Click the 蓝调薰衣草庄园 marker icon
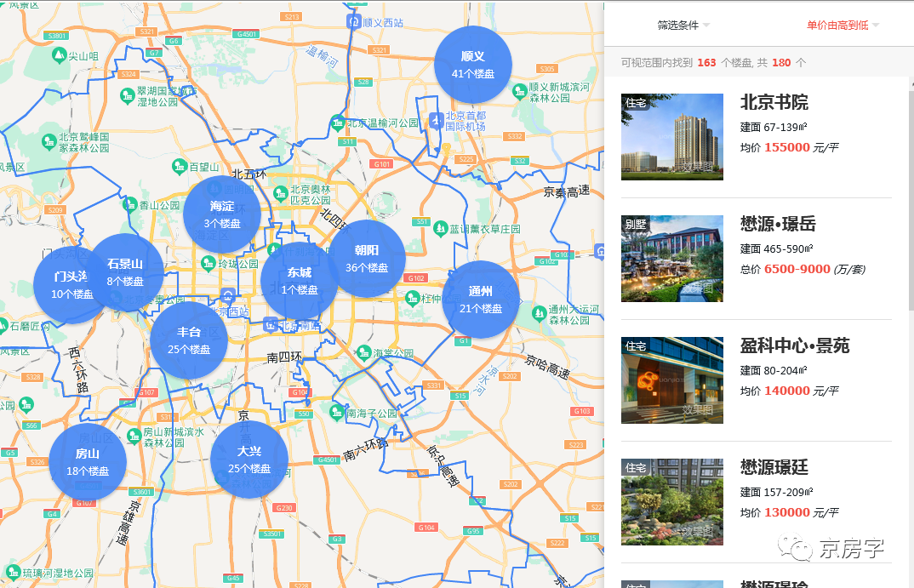Image resolution: width=914 pixels, height=588 pixels. 440,229
